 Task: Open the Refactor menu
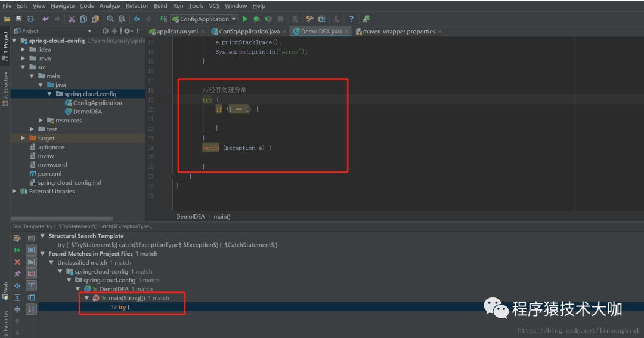pos(137,6)
